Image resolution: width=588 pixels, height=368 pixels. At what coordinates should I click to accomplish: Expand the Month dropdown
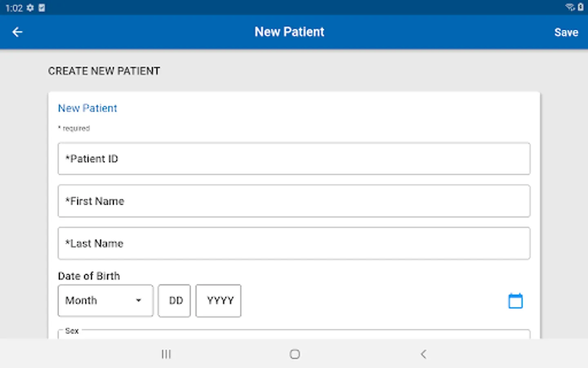pos(105,301)
